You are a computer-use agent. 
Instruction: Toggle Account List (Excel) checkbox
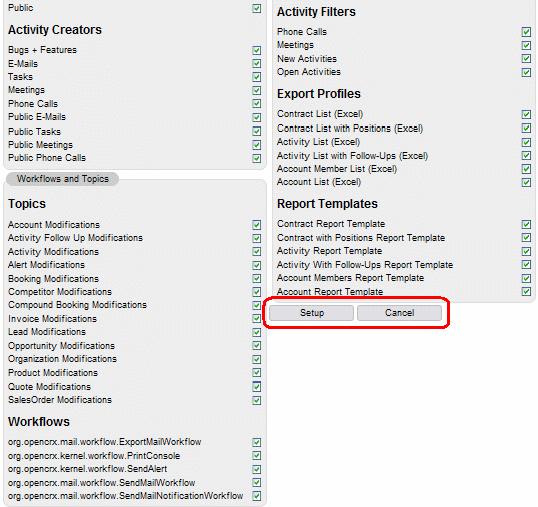(526, 182)
